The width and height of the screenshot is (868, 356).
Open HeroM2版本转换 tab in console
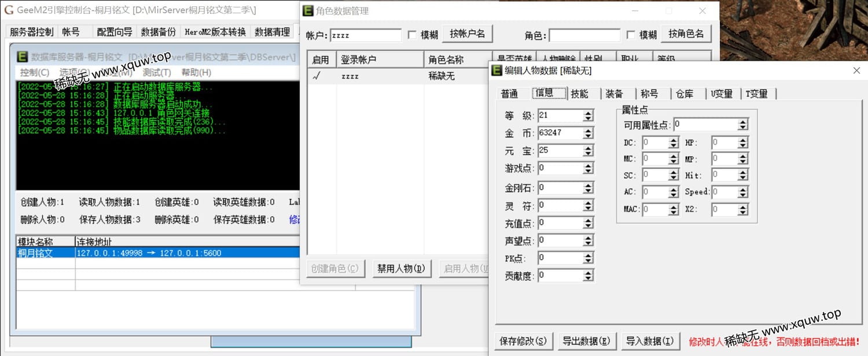pyautogui.click(x=215, y=32)
